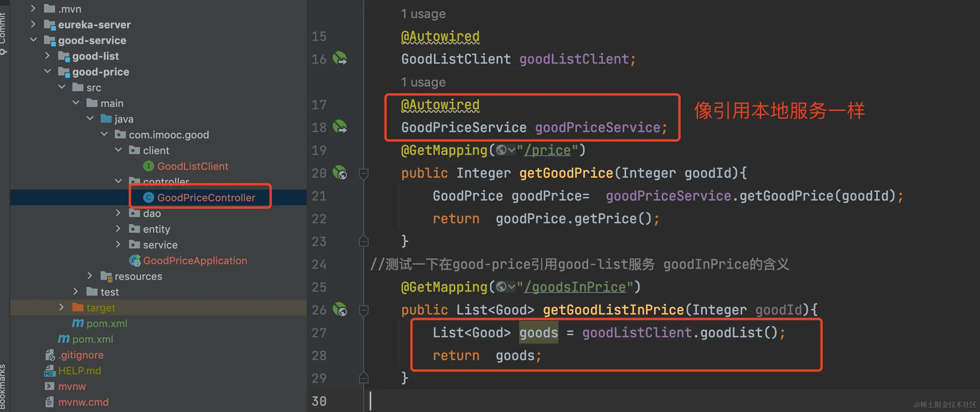Open the web endpoint gutter icon on line 26
This screenshot has height=412, width=980.
[340, 309]
